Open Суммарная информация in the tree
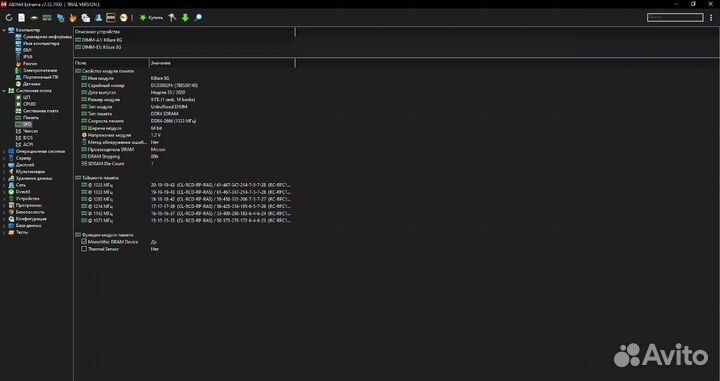720x381 pixels. click(x=47, y=37)
